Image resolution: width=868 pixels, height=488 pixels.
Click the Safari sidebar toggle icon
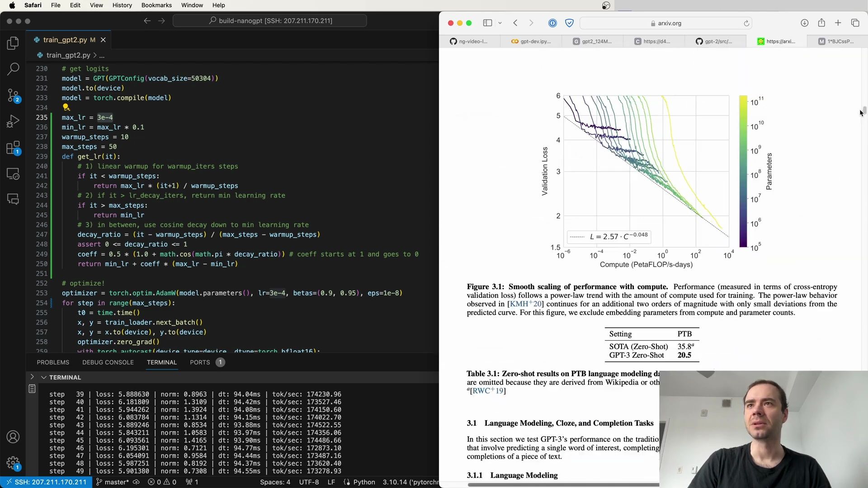[487, 23]
